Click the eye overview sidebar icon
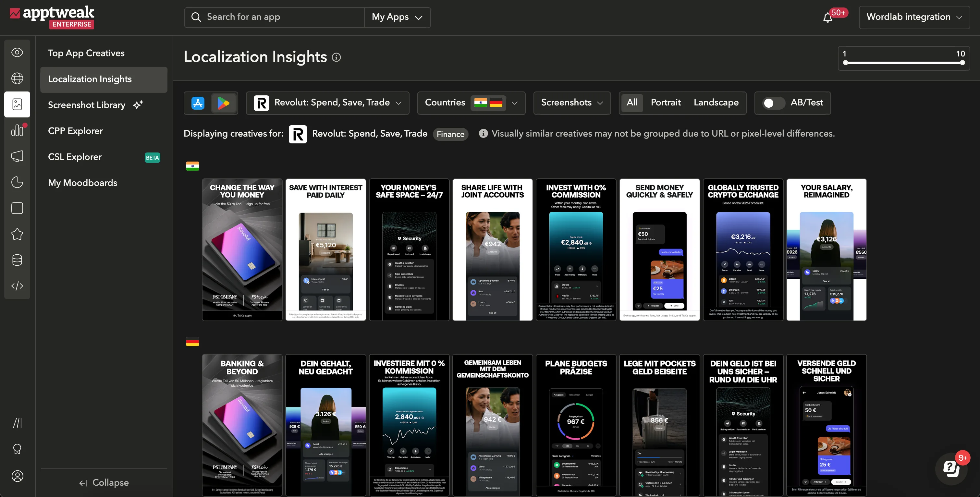The width and height of the screenshot is (980, 497). (17, 53)
